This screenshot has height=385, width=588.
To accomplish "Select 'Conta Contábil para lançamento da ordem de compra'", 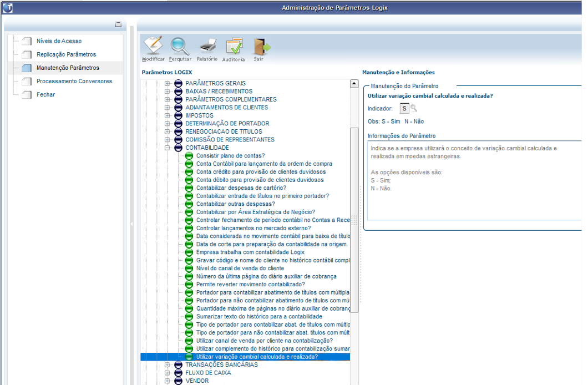I will click(x=264, y=164).
